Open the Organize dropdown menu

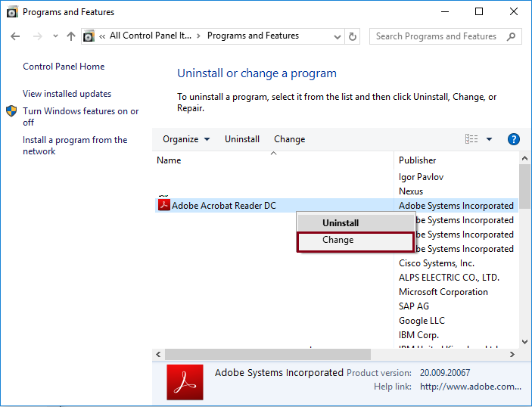coord(186,139)
